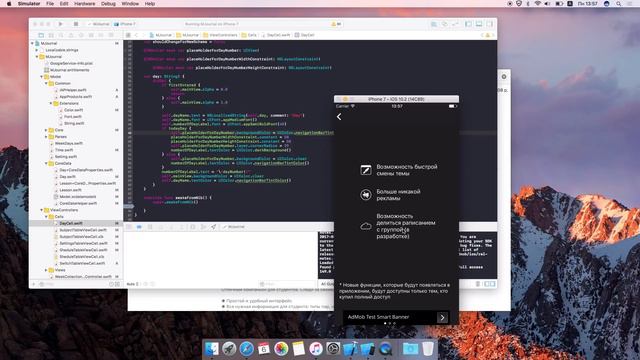This screenshot has height=360, width=640.
Task: Collapse the ViewControllers folder
Action: tap(42, 210)
